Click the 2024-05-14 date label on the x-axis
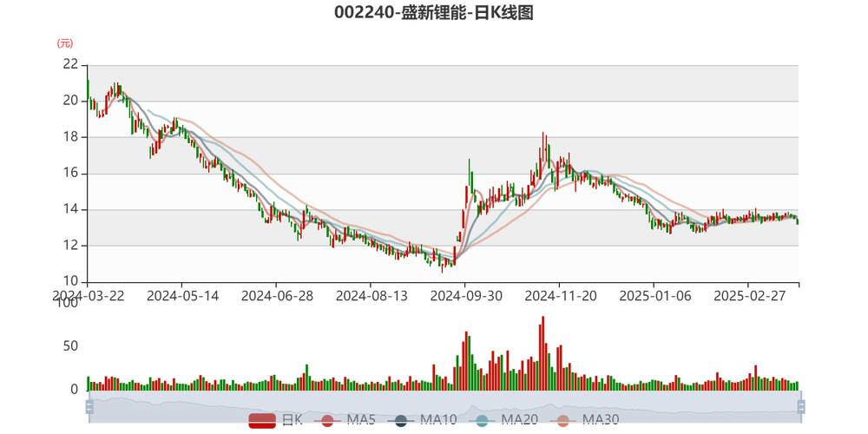The image size is (868, 434). [x=182, y=296]
